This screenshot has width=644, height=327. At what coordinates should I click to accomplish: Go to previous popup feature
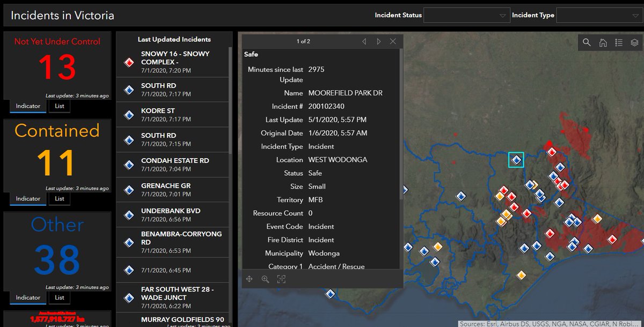(x=364, y=41)
